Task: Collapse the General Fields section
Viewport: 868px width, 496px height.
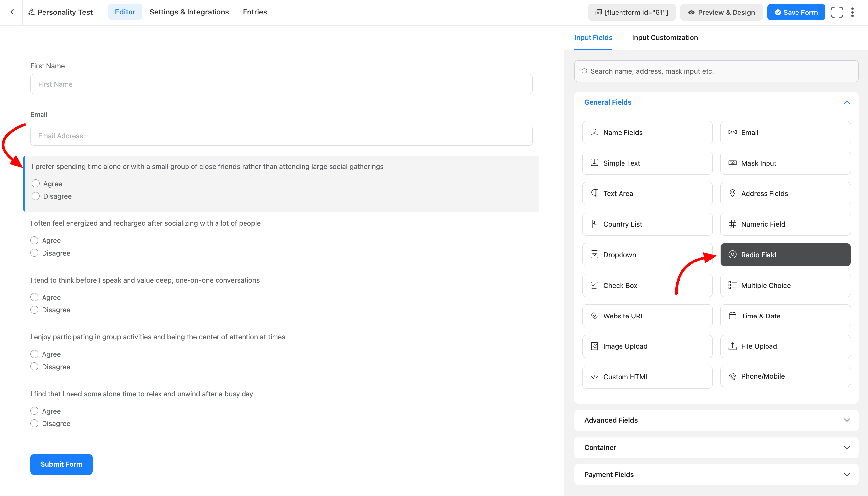Action: [x=847, y=102]
